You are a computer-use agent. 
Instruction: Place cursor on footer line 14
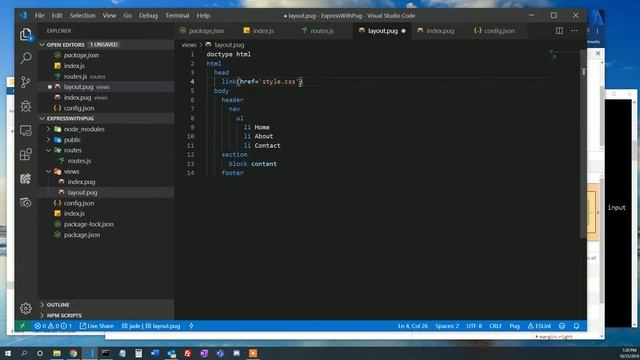click(x=233, y=173)
